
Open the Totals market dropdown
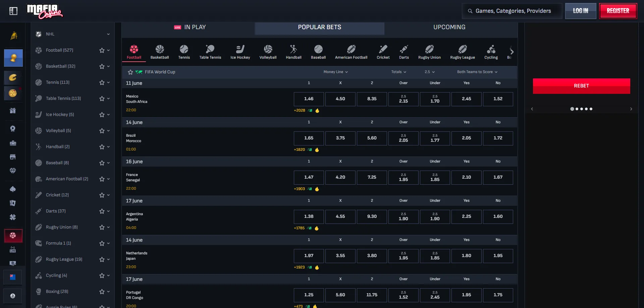[x=398, y=72]
